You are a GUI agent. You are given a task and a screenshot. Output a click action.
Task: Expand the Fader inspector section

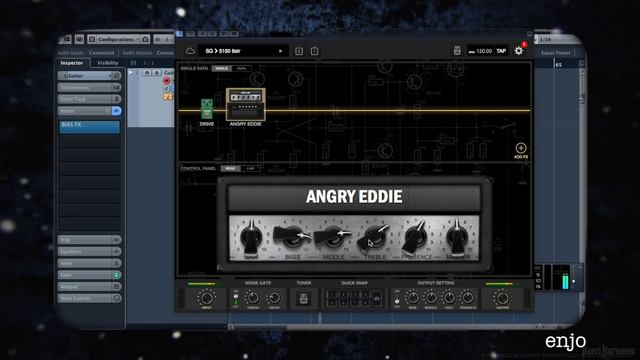[89, 275]
